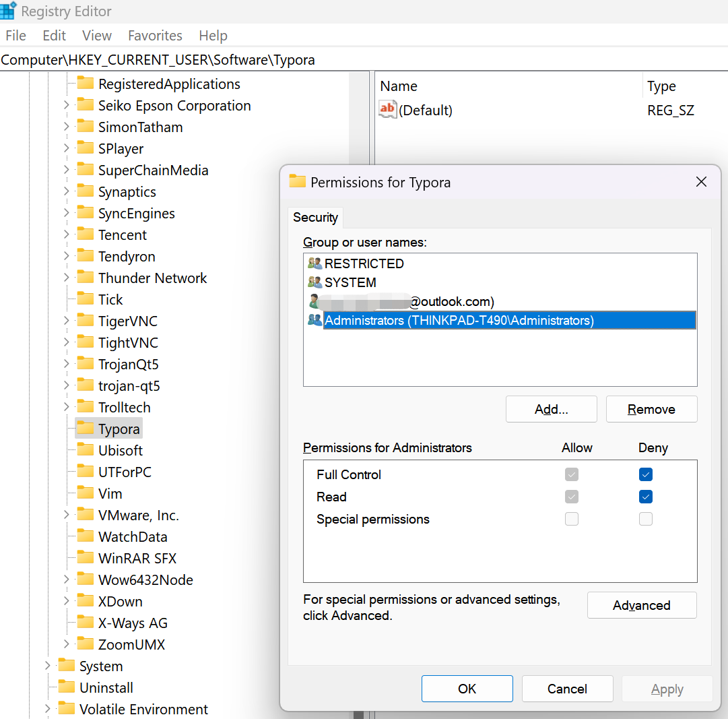Confirm permissions with OK
Viewport: 728px width, 719px height.
coord(467,689)
